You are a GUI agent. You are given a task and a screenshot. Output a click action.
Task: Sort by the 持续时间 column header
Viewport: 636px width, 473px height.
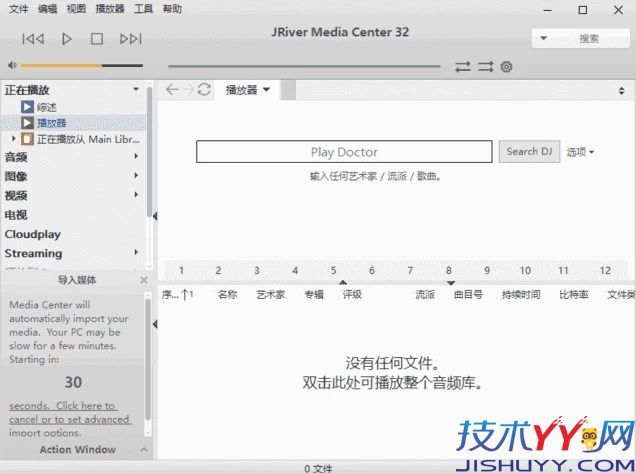[521, 295]
